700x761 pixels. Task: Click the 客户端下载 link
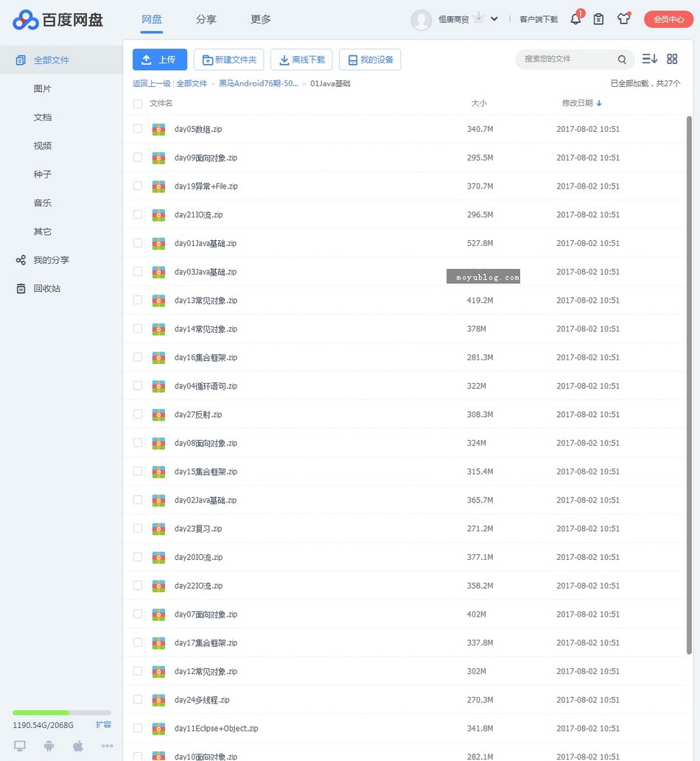539,19
